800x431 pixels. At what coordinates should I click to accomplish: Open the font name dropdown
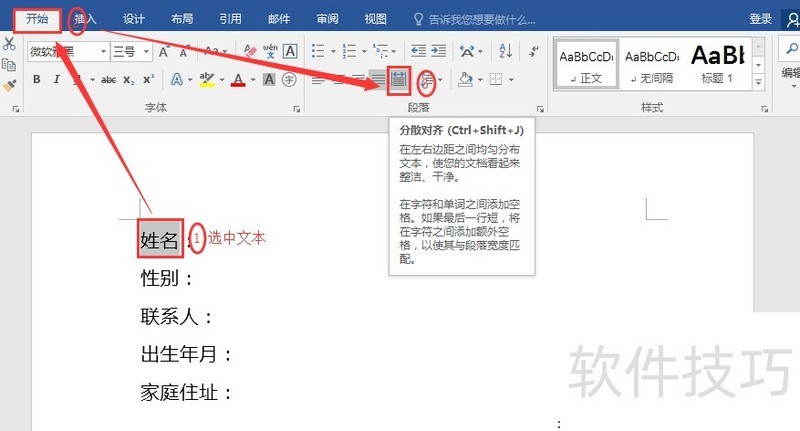point(104,52)
